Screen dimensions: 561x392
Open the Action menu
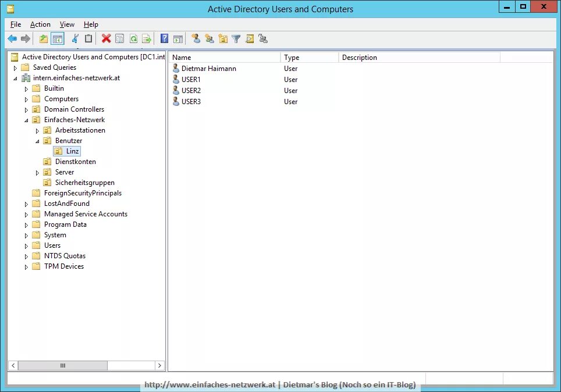[x=40, y=24]
